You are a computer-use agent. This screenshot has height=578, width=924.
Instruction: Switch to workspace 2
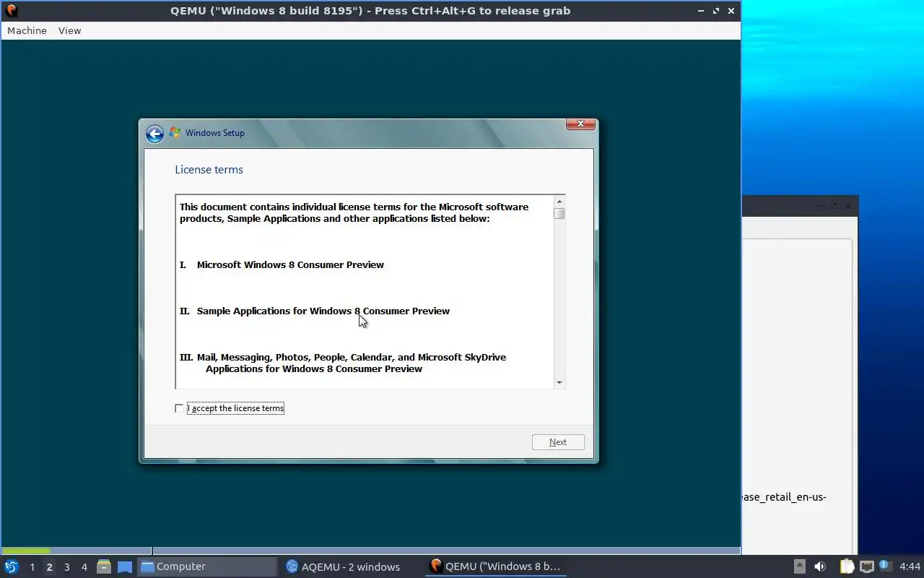pyautogui.click(x=49, y=567)
